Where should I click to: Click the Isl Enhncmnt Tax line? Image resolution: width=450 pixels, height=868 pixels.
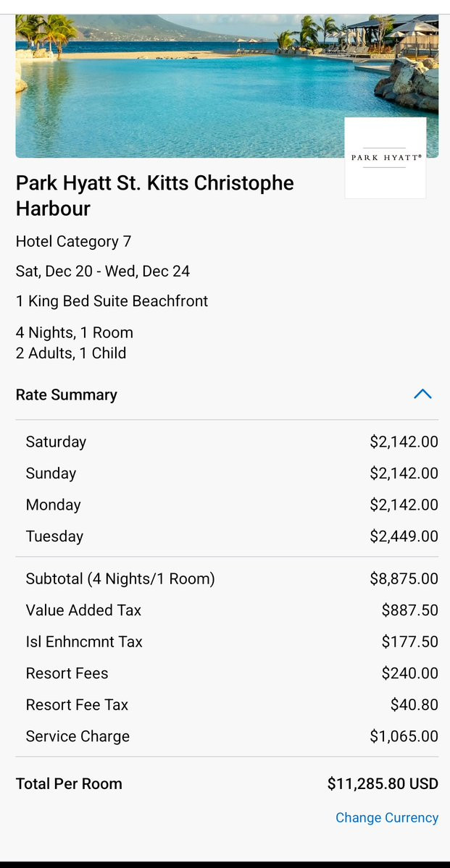(227, 642)
